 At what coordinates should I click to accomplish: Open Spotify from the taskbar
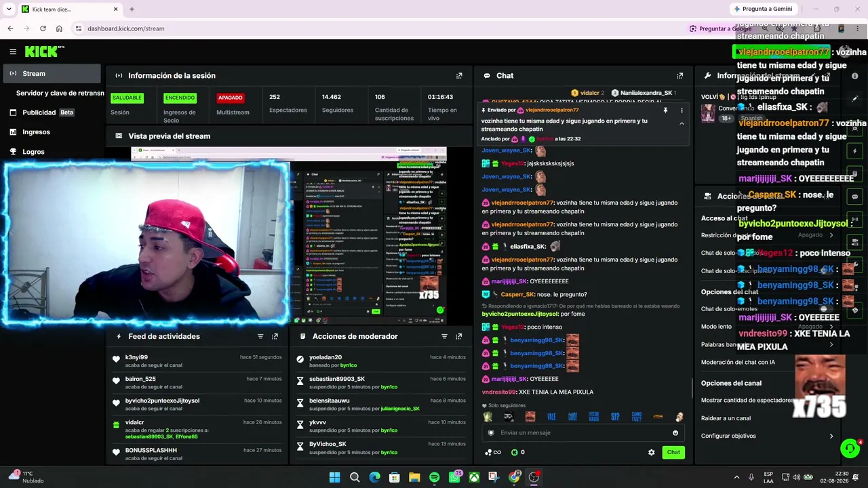click(434, 477)
